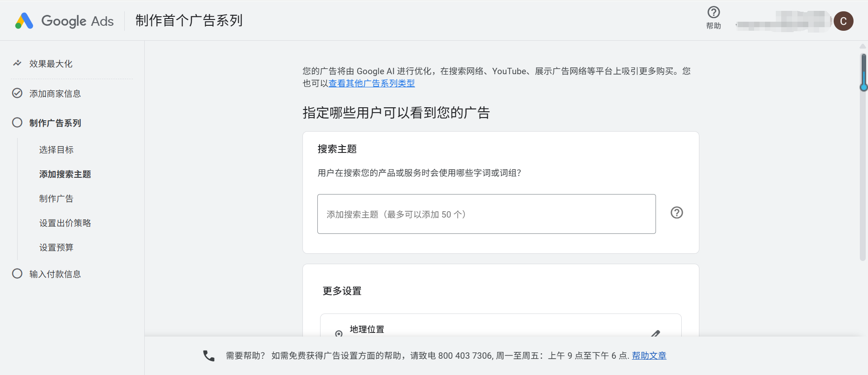Click the 添加搜索主题 input field
The image size is (868, 375).
tap(486, 214)
